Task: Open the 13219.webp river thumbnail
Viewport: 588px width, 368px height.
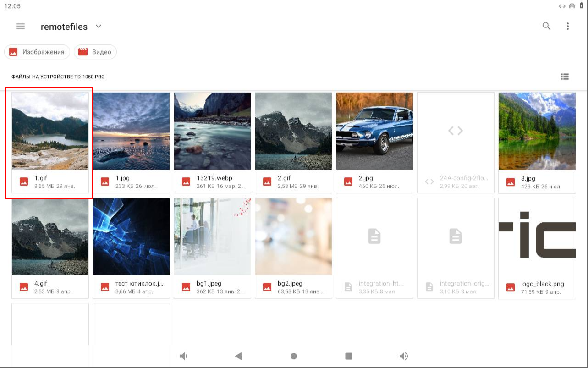Action: tap(213, 131)
